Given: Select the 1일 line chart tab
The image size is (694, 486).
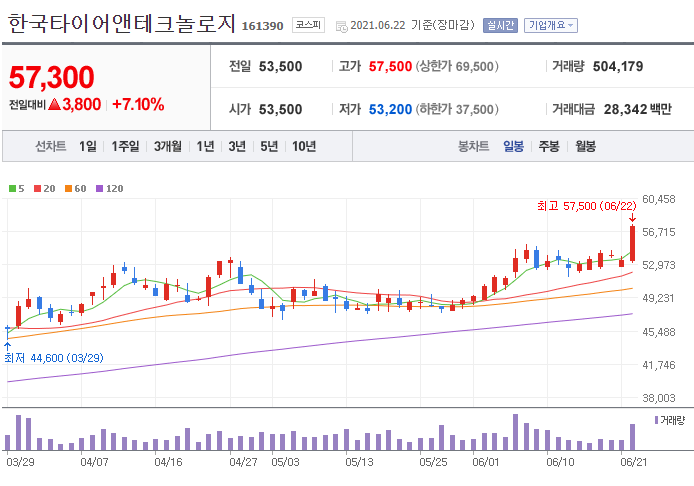Looking at the screenshot, I should [88, 146].
